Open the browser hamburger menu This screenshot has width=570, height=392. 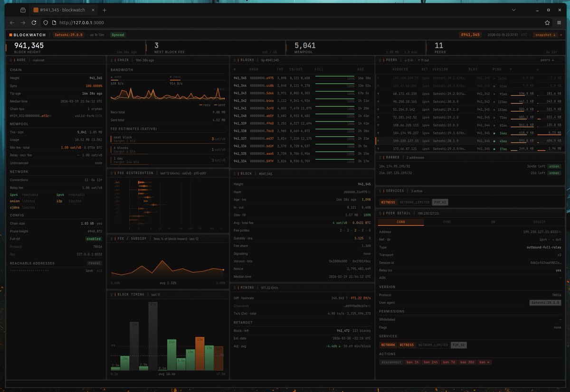(x=559, y=22)
